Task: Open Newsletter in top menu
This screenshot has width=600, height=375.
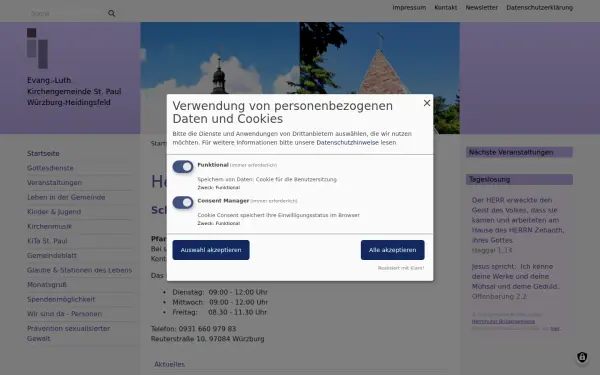Action: pyautogui.click(x=482, y=7)
